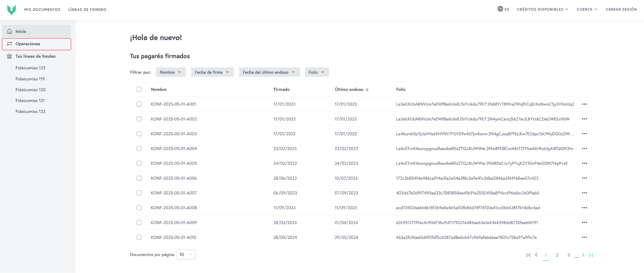This screenshot has width=644, height=273.
Task: Click the green logo icon in the header
Action: pyautogui.click(x=12, y=10)
